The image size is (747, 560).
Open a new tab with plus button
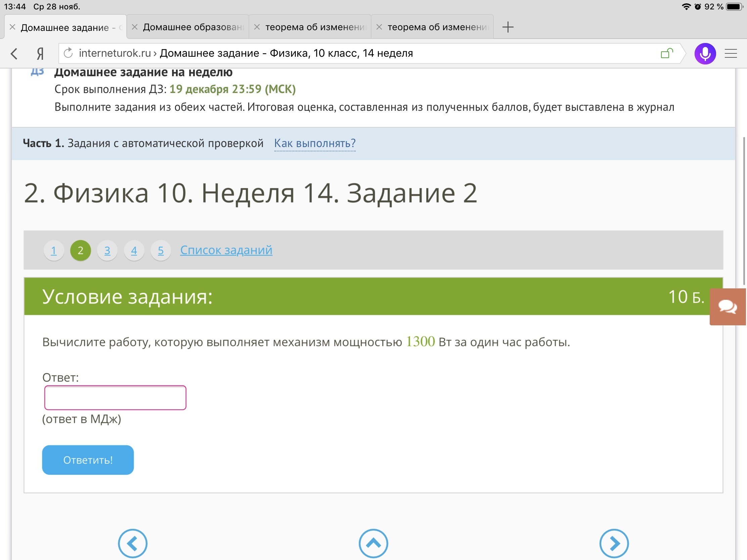tap(508, 27)
